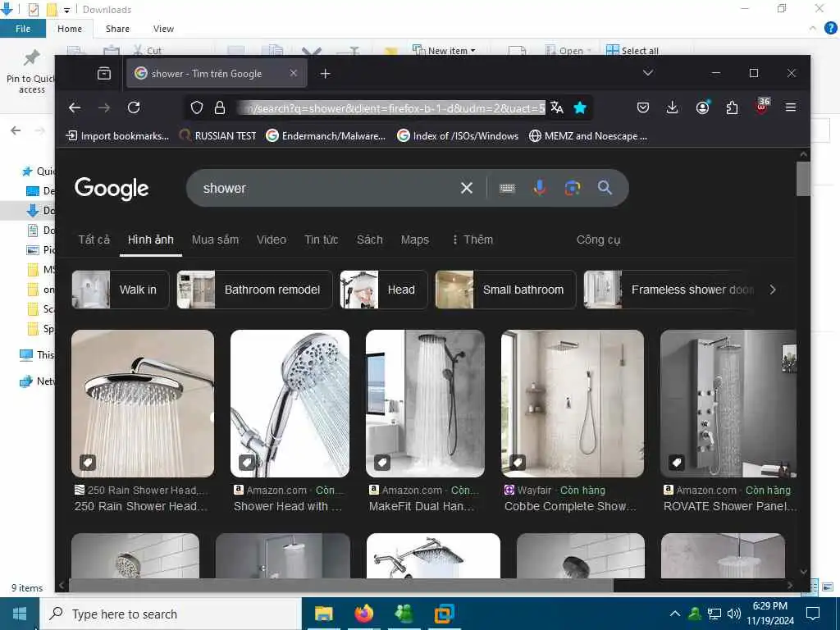Open File Explorer taskbar icon
This screenshot has height=630, width=840.
(323, 614)
